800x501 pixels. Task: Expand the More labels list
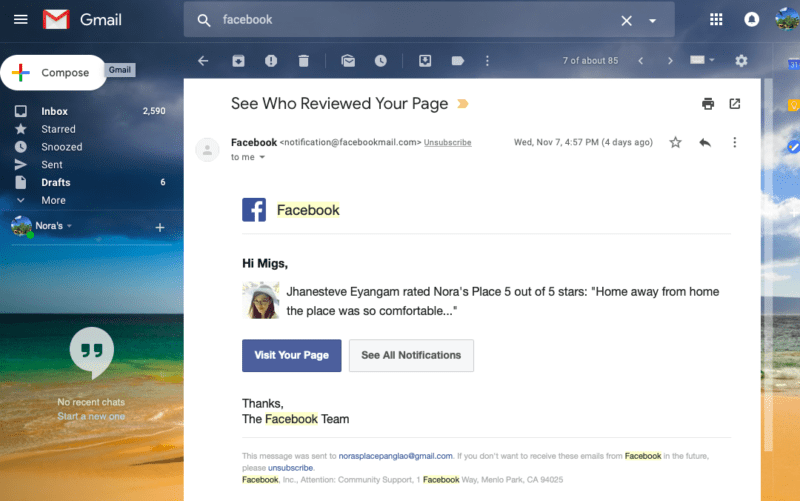coord(53,200)
